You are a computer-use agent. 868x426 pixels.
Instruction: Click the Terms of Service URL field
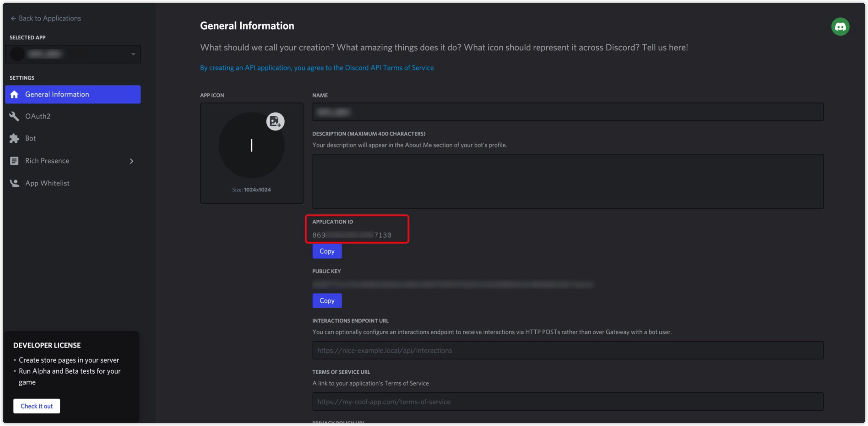(x=568, y=402)
